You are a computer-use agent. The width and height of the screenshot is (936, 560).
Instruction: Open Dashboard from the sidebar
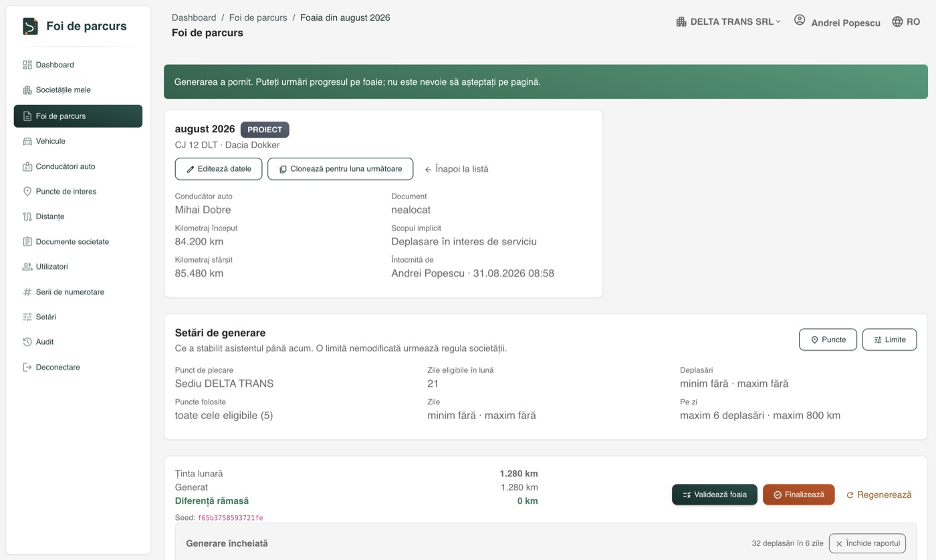click(78, 65)
